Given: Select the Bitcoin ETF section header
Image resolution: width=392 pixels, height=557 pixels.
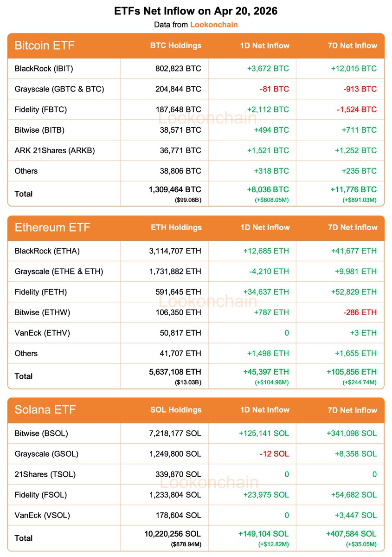Looking at the screenshot, I should click(x=45, y=45).
